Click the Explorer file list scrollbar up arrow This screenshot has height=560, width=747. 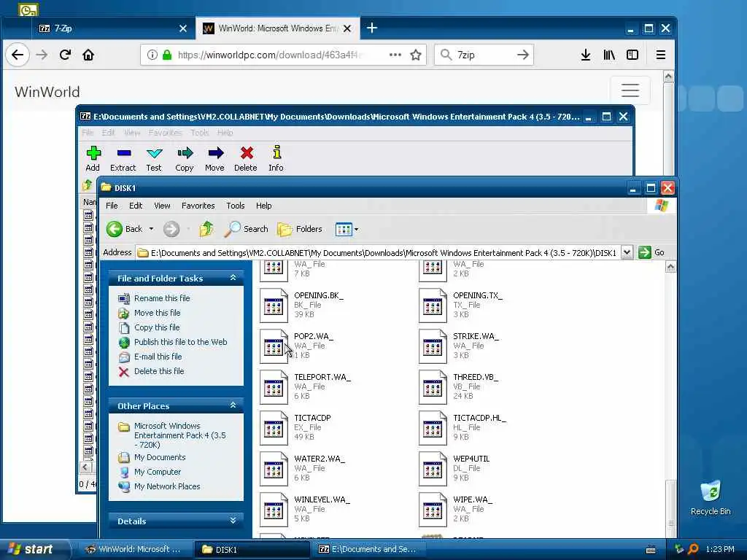tap(670, 267)
